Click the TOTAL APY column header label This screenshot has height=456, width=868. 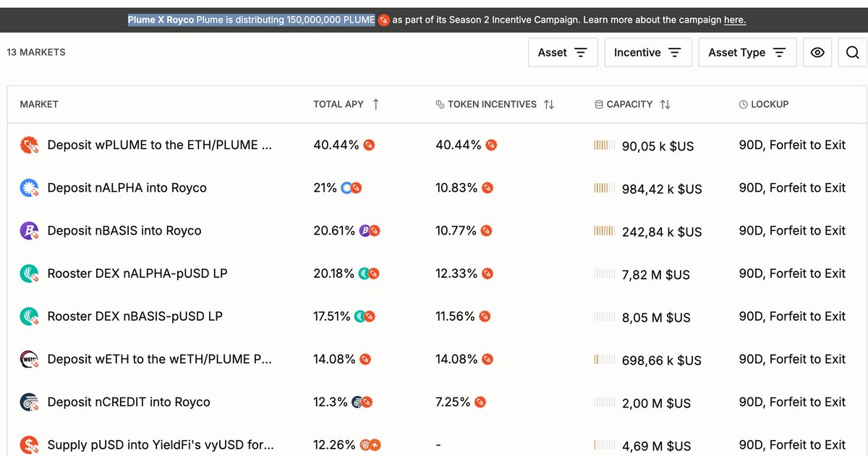click(x=338, y=104)
